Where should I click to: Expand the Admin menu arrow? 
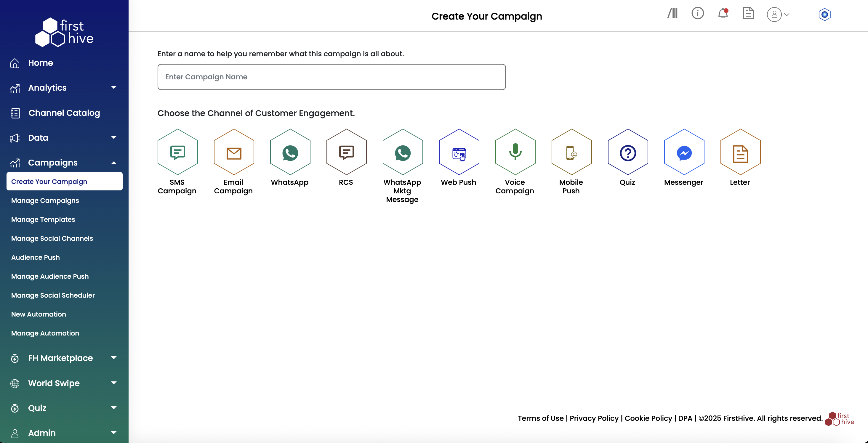coord(114,433)
